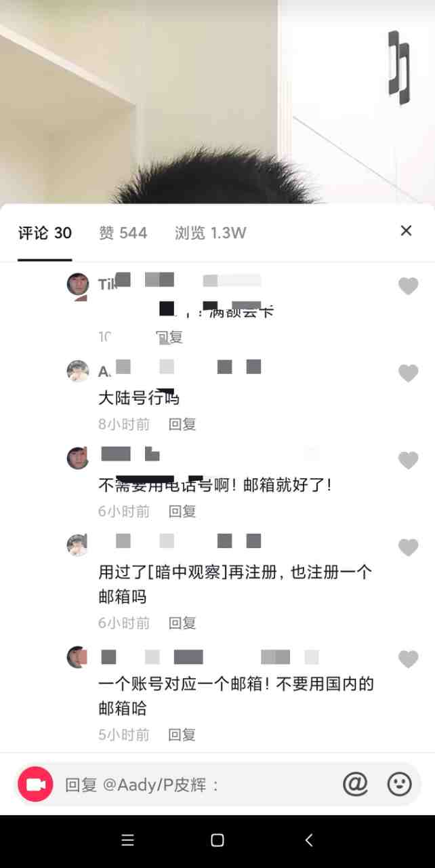435x868 pixels.
Task: Like the comment "大陆号行吗"
Action: coord(408,373)
